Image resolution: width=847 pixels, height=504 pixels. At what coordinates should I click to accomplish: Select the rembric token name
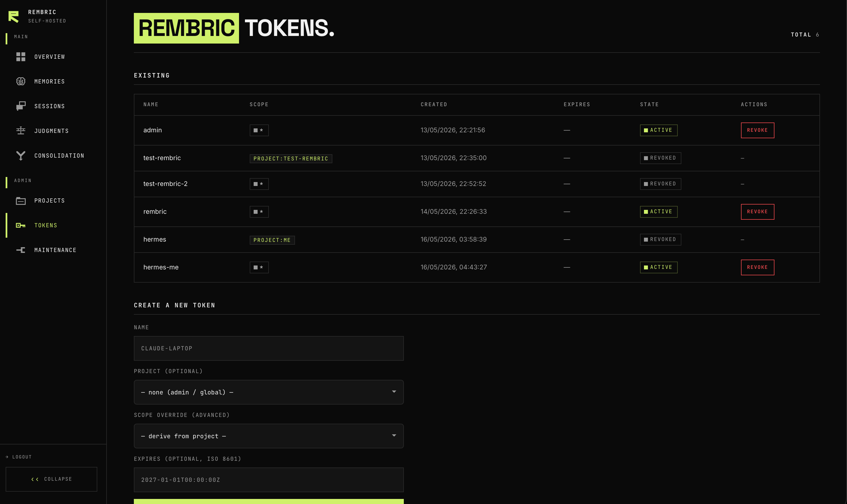[x=155, y=212]
